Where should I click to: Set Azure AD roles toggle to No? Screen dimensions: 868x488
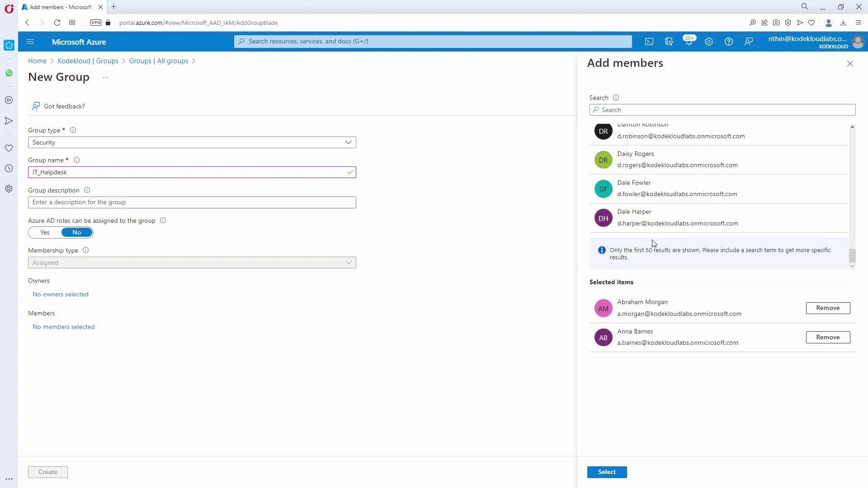click(77, 232)
